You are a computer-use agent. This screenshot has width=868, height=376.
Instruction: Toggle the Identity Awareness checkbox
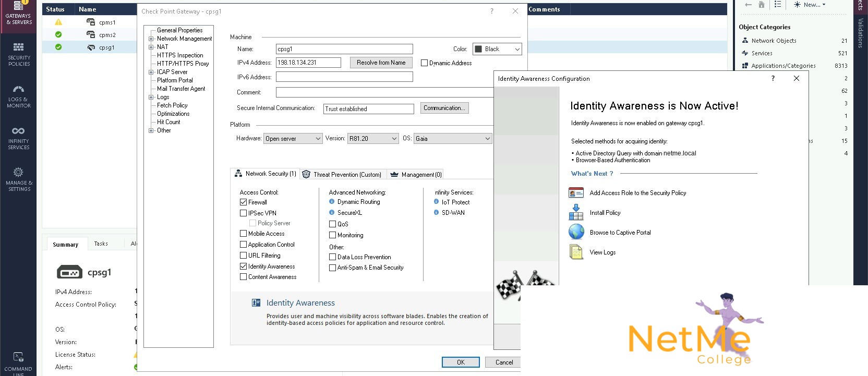pos(243,266)
